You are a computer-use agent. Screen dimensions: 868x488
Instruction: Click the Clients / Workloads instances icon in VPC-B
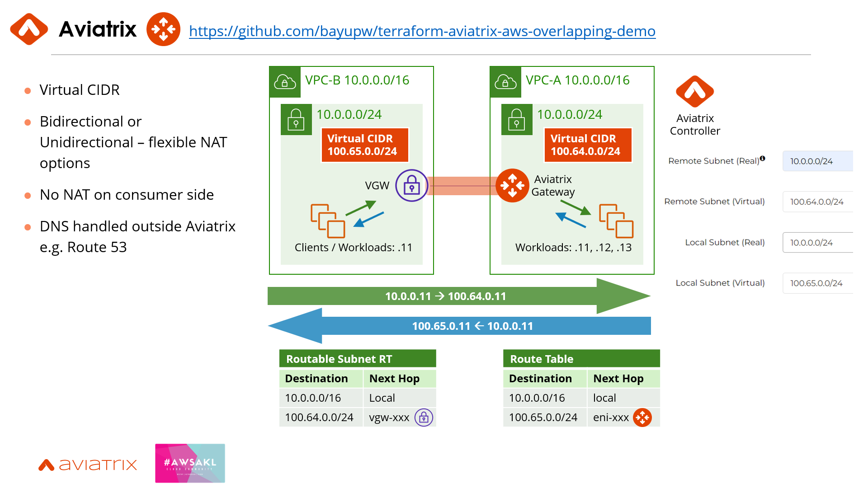coord(328,221)
